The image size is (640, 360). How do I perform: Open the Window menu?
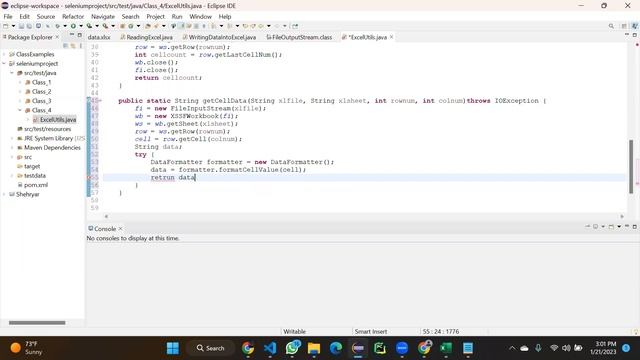(200, 16)
